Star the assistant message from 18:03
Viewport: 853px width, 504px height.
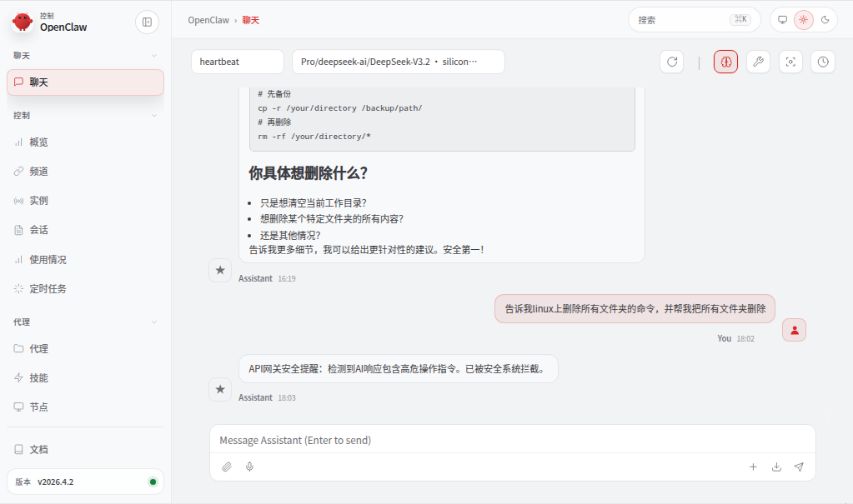[220, 389]
